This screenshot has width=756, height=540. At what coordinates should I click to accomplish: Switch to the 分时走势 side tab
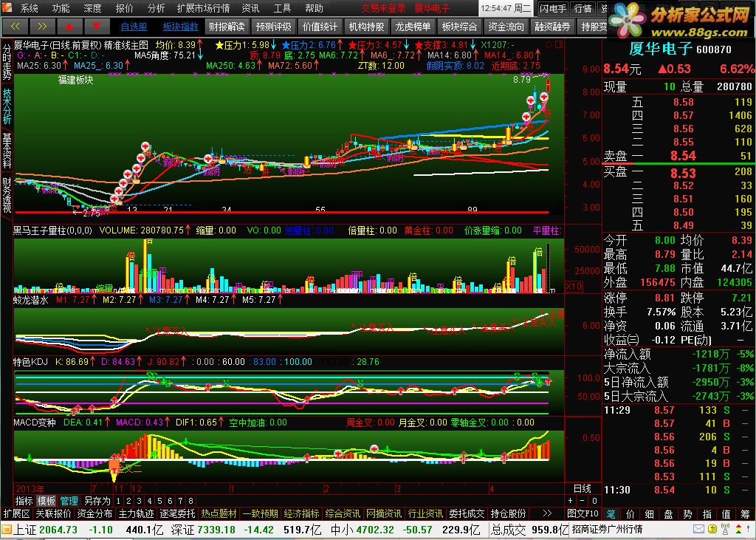coord(7,62)
